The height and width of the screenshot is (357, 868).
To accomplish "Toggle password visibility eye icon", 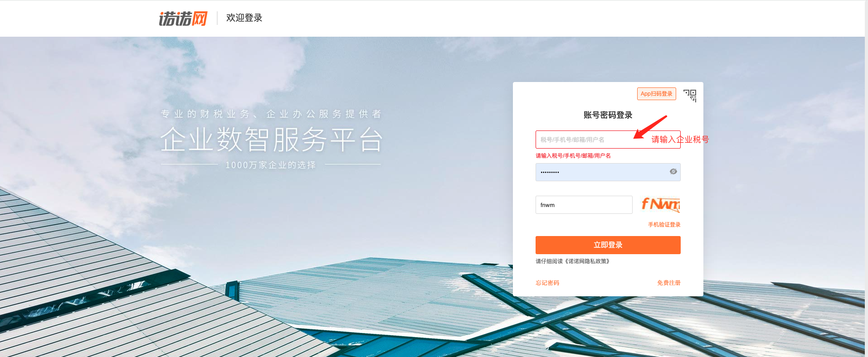I will pyautogui.click(x=673, y=172).
